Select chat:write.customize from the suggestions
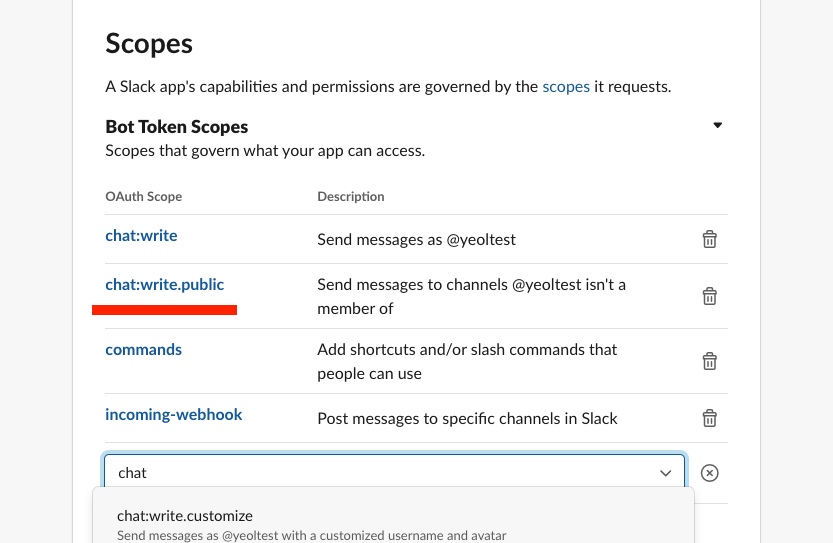This screenshot has height=543, width=833. click(x=393, y=524)
